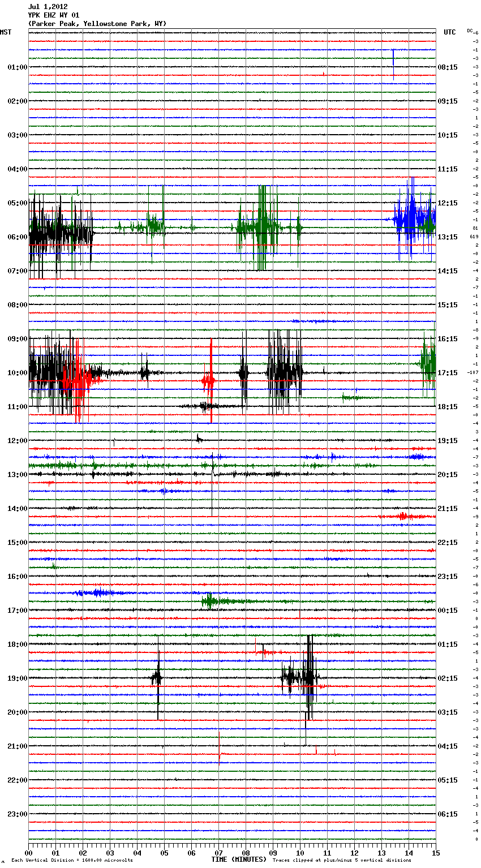Click minute tick label '03' on the bottom axis
This screenshot has width=481, height=868.
[x=110, y=852]
